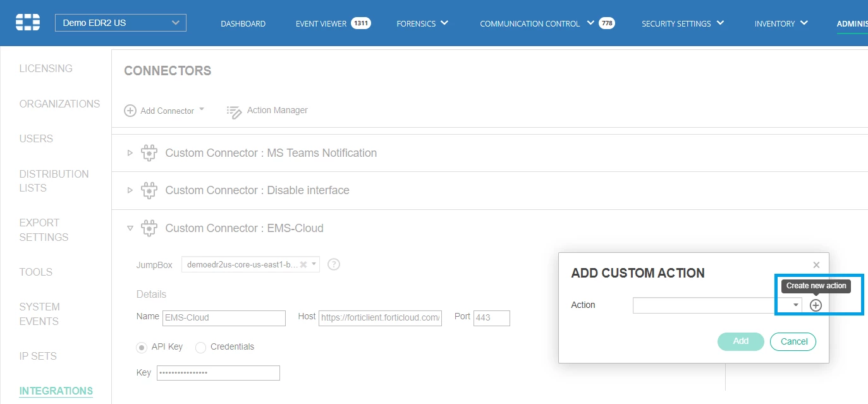Open the Add Connector dropdown arrow
The height and width of the screenshot is (404, 868).
pos(202,109)
